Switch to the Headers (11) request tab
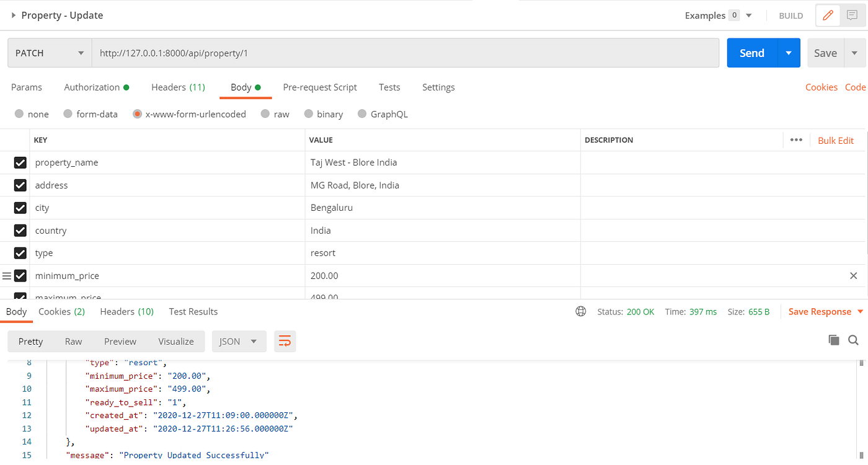Image resolution: width=868 pixels, height=465 pixels. pyautogui.click(x=178, y=87)
